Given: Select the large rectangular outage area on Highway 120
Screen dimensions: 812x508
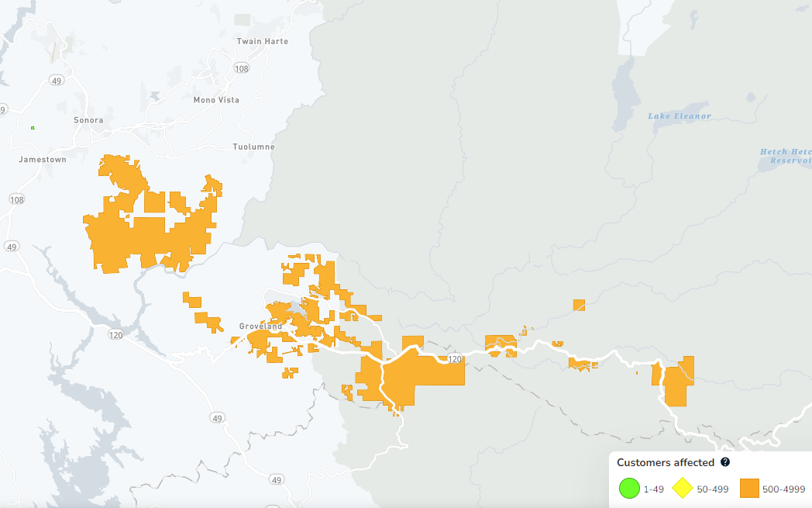Looking at the screenshot, I should pos(422,372).
